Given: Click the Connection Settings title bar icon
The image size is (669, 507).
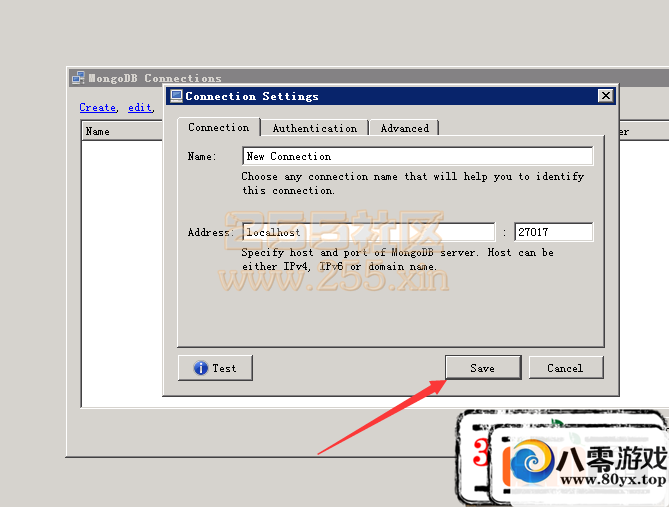Looking at the screenshot, I should tap(176, 96).
